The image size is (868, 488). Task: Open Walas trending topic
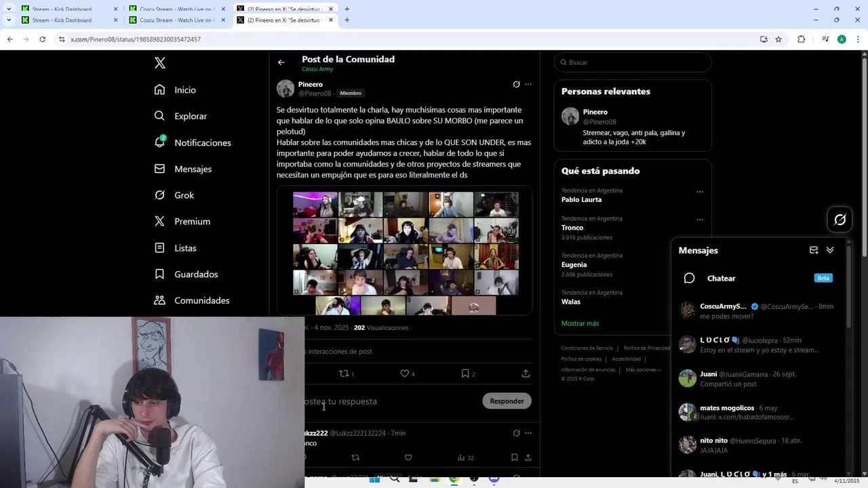(x=571, y=302)
